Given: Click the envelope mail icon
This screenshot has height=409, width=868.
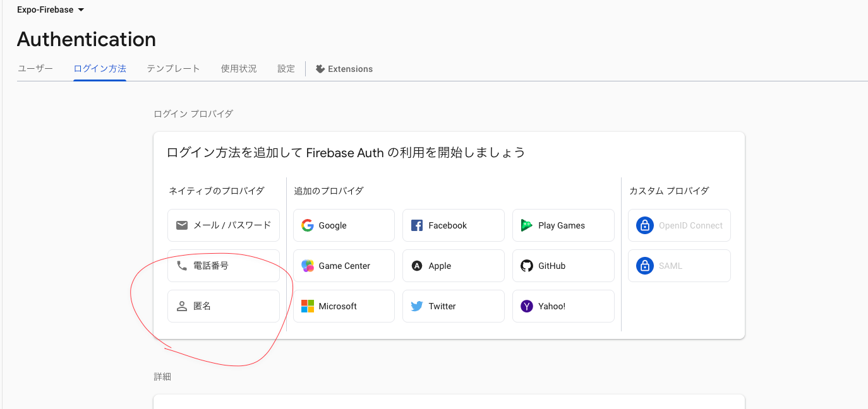Looking at the screenshot, I should (182, 225).
